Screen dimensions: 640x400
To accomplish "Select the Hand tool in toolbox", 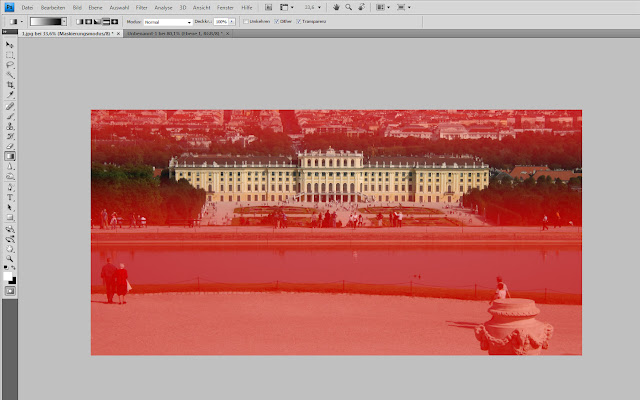I will click(10, 249).
